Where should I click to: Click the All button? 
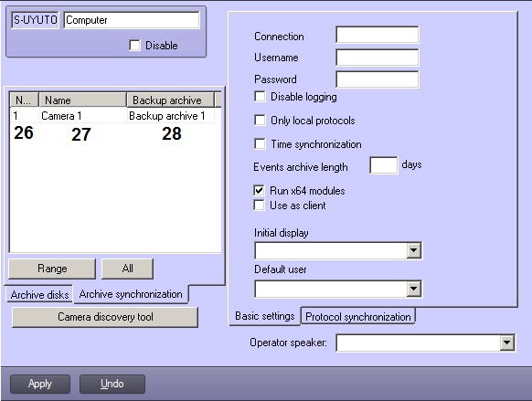(x=128, y=269)
